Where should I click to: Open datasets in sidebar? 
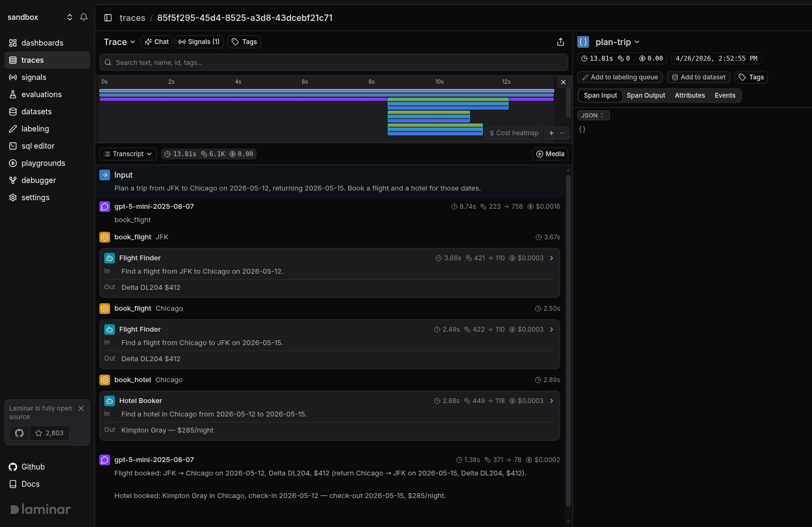click(47, 112)
